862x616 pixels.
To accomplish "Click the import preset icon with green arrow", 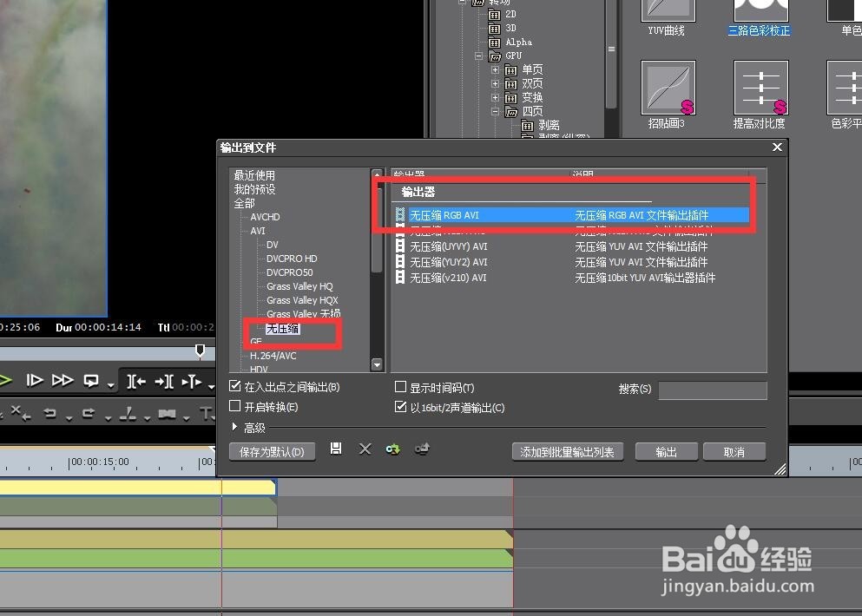I will [x=393, y=449].
